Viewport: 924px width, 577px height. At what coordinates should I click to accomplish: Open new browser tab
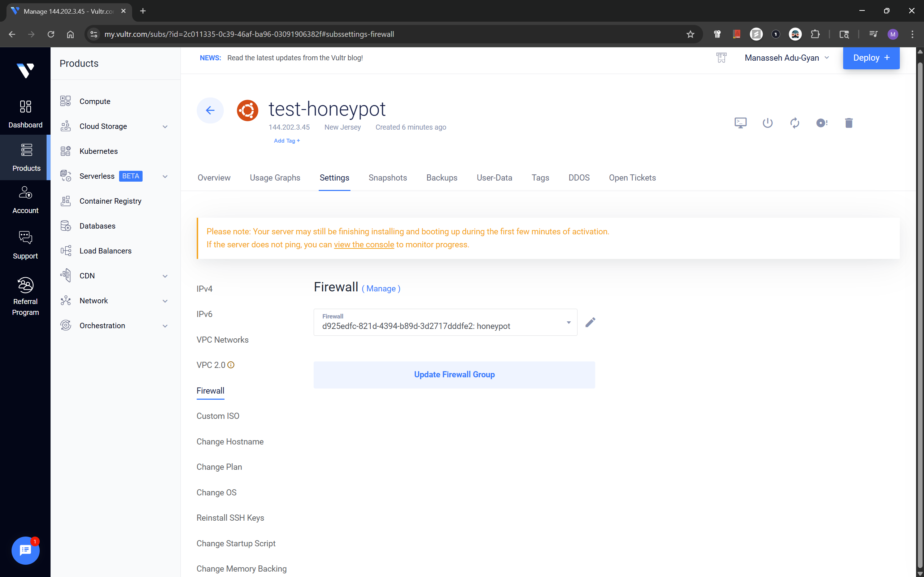[143, 11]
